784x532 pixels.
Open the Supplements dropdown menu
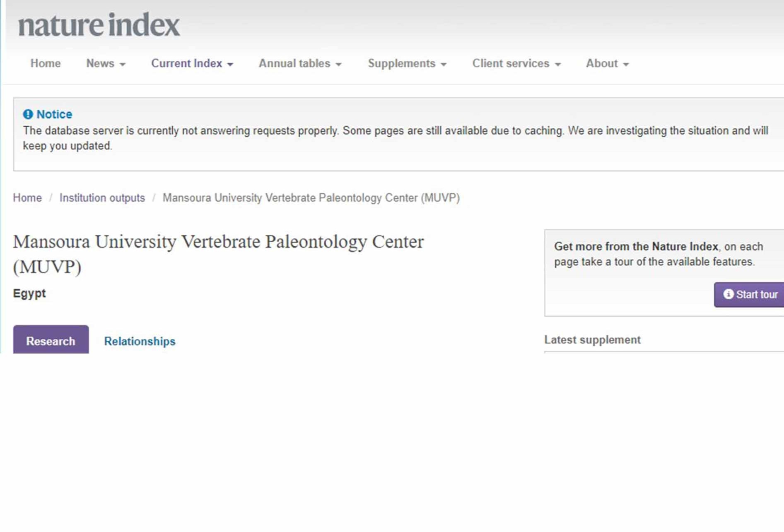[x=407, y=63]
